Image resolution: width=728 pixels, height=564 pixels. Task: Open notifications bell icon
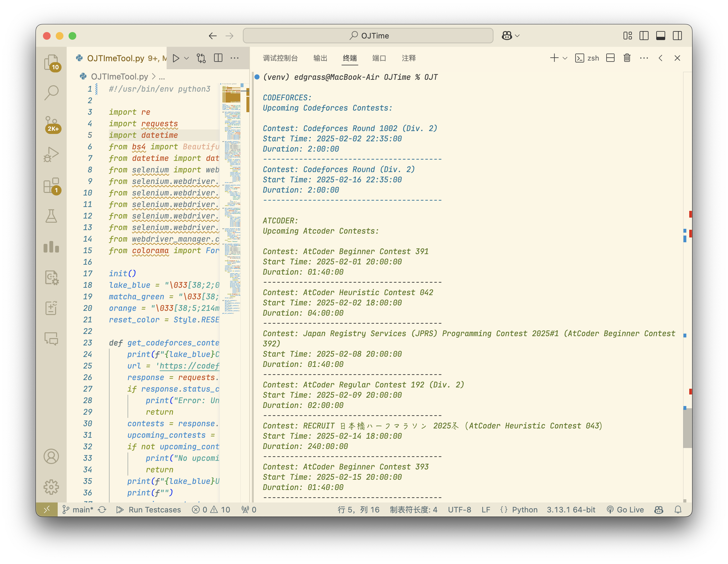coord(678,510)
